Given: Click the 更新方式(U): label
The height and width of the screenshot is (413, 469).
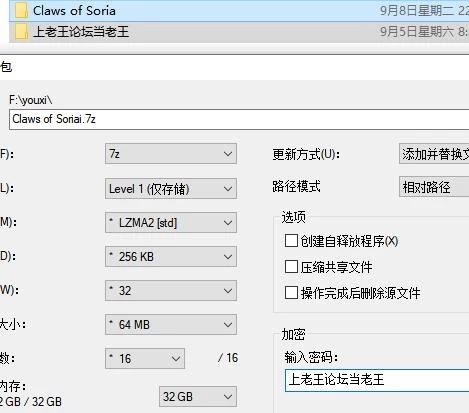Looking at the screenshot, I should [x=306, y=154].
